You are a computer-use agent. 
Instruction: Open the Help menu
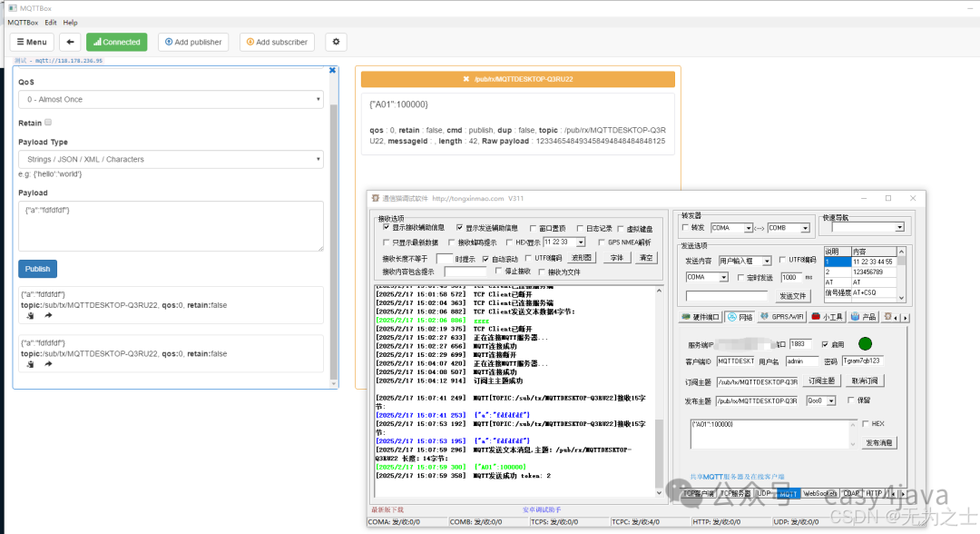[70, 23]
